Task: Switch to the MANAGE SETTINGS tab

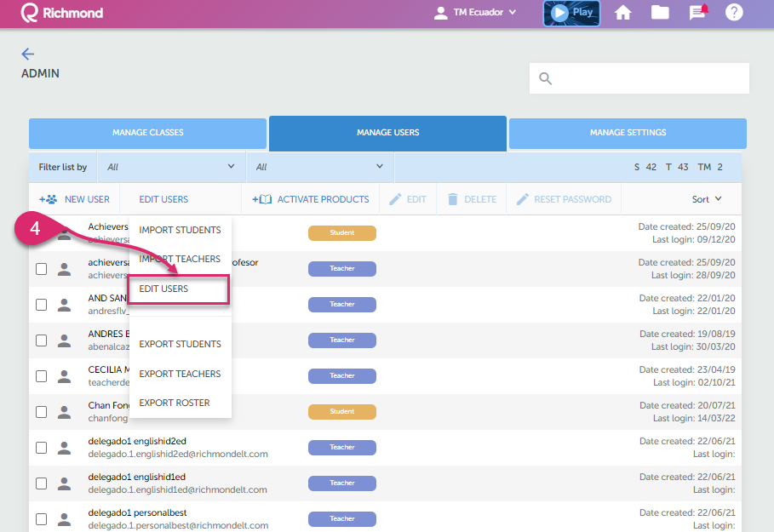Action: coord(627,133)
